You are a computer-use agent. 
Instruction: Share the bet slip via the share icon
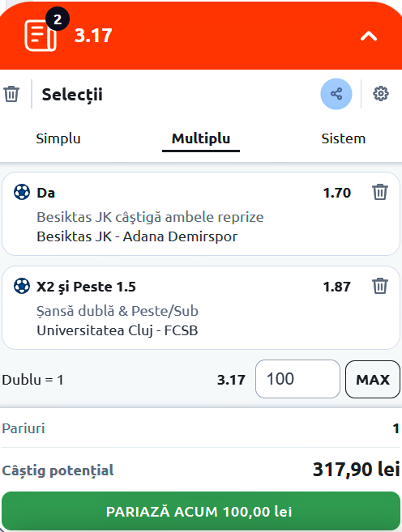[336, 94]
